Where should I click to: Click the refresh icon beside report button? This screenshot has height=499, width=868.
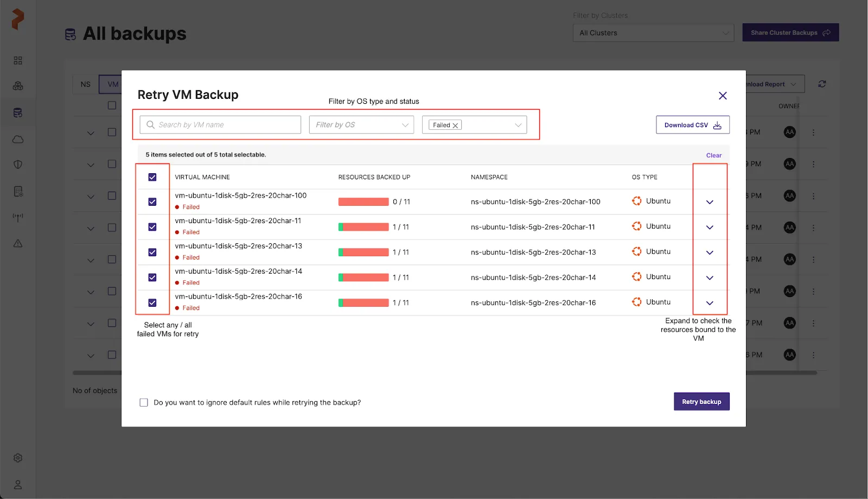[822, 84]
